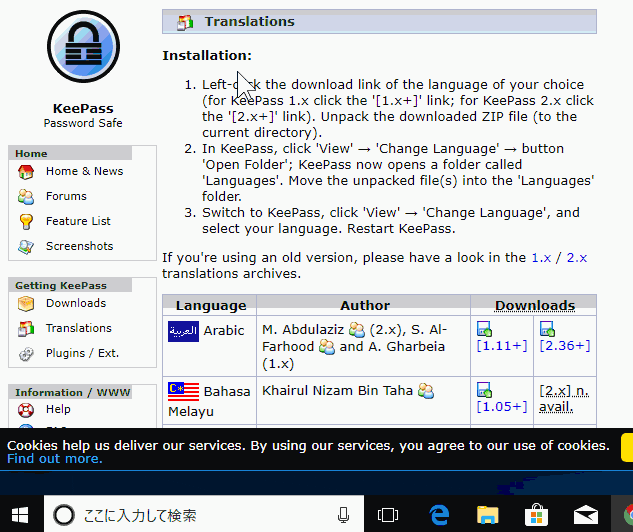
Task: Click the Help lifebuoy icon
Action: pos(26,410)
